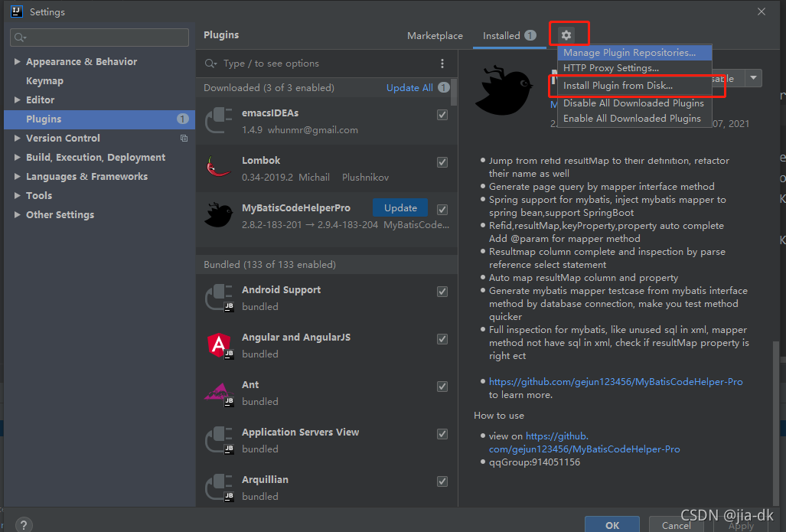Choose Enable All Downloaded Plugins

point(634,119)
